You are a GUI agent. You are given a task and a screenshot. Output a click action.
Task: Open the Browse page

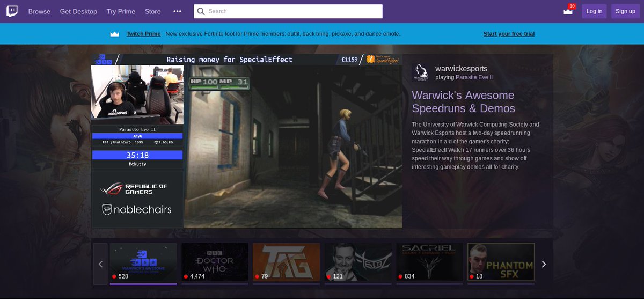point(39,11)
